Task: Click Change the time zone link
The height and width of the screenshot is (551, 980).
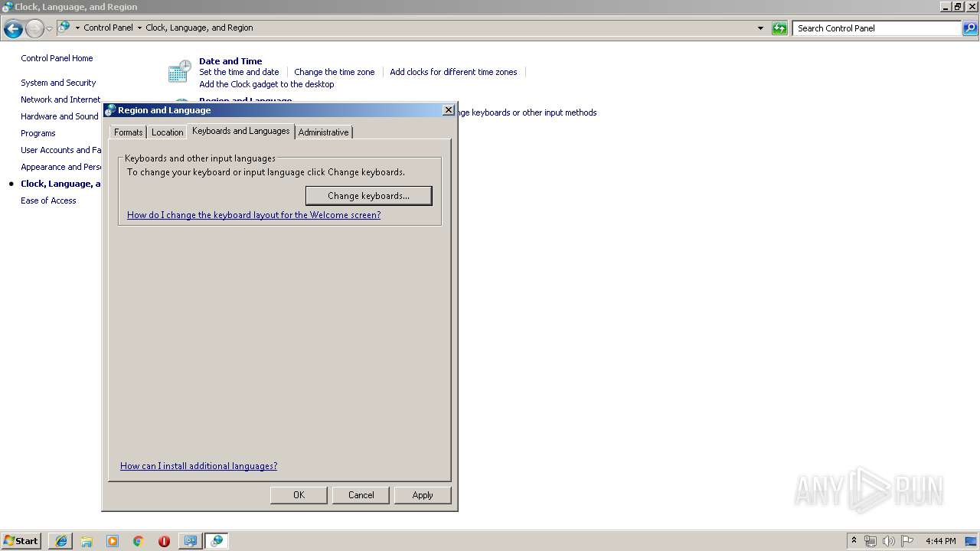Action: click(x=335, y=72)
